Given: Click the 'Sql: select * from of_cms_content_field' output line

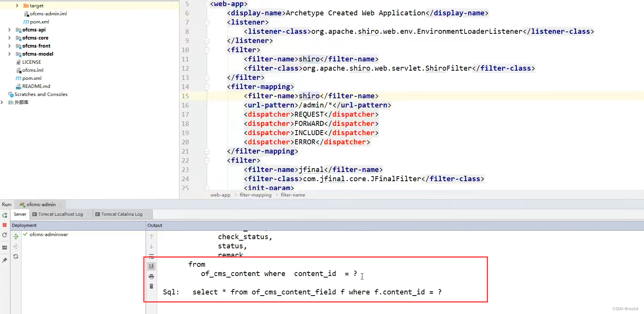Looking at the screenshot, I should click(302, 292).
